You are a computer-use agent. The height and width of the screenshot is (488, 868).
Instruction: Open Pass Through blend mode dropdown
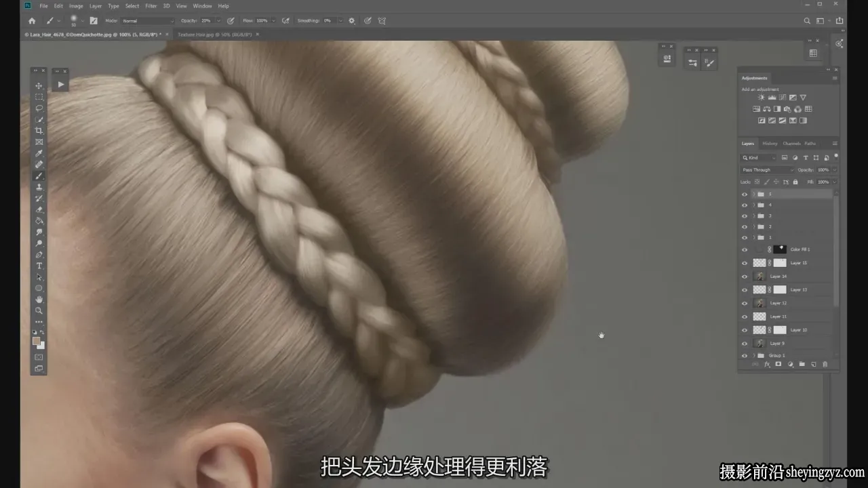tap(767, 170)
